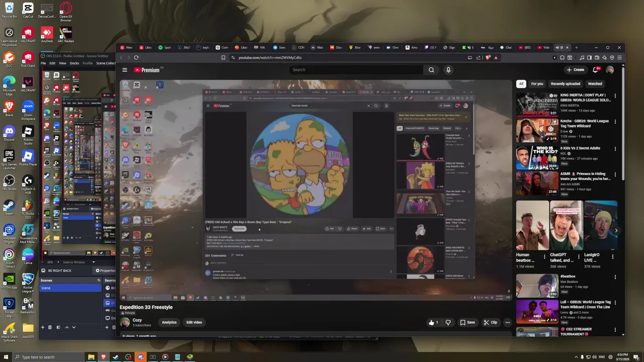Click the Brave Shields icon in address bar
The width and height of the screenshot is (644, 362).
488,57
